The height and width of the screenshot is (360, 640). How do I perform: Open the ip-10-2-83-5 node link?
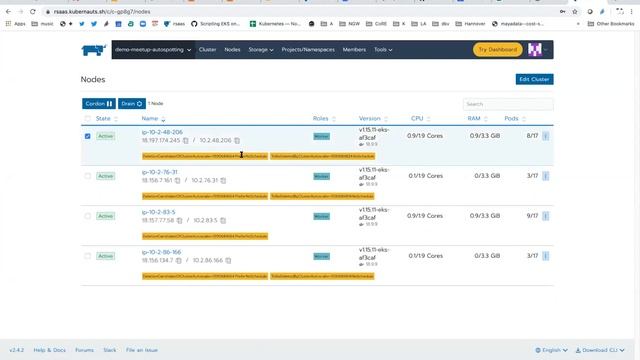[158, 212]
